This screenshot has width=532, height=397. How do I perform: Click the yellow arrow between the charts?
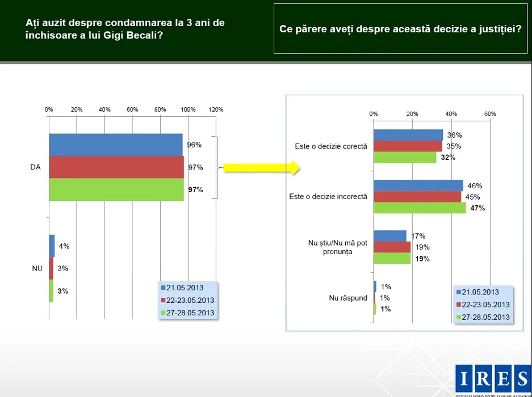coord(261,167)
